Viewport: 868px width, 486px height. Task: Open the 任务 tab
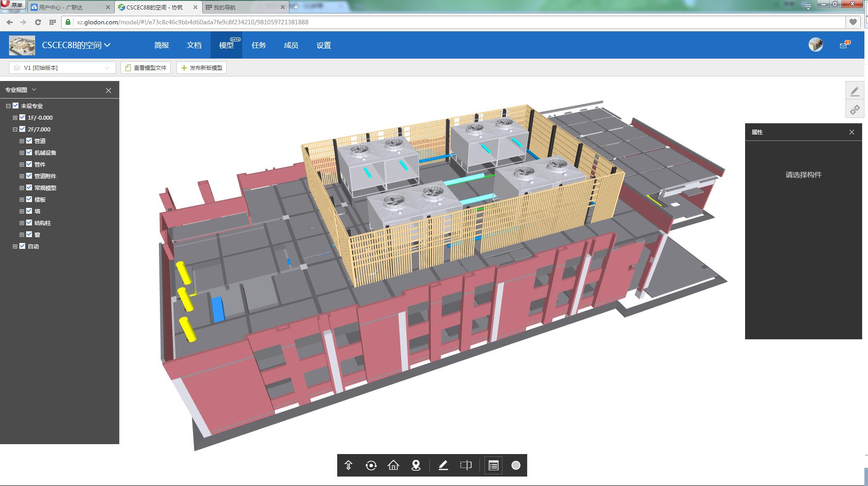point(259,45)
